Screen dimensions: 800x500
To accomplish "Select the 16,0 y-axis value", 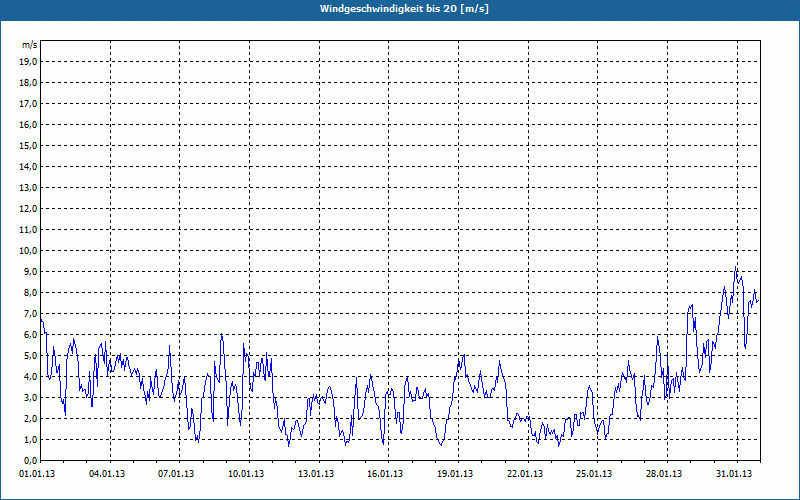I will (28, 124).
